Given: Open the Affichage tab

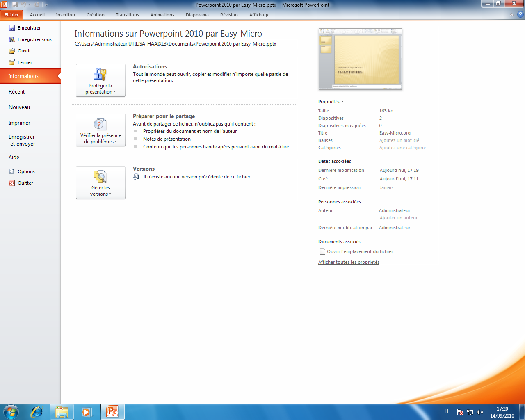Looking at the screenshot, I should [260, 15].
